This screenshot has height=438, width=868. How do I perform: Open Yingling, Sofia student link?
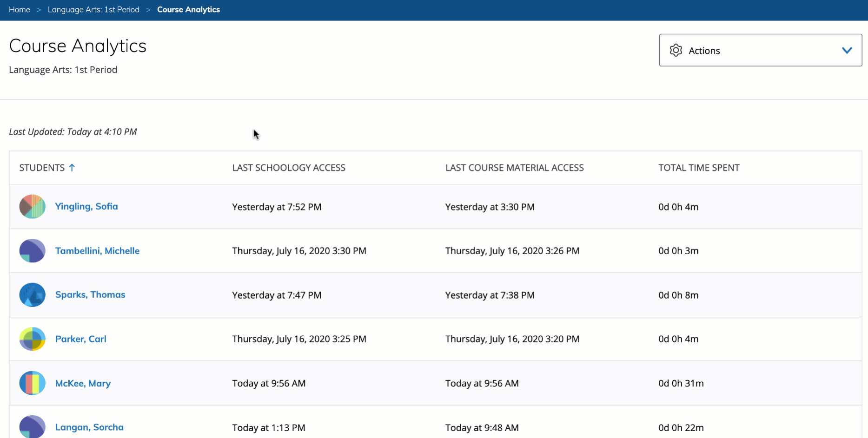tap(86, 206)
